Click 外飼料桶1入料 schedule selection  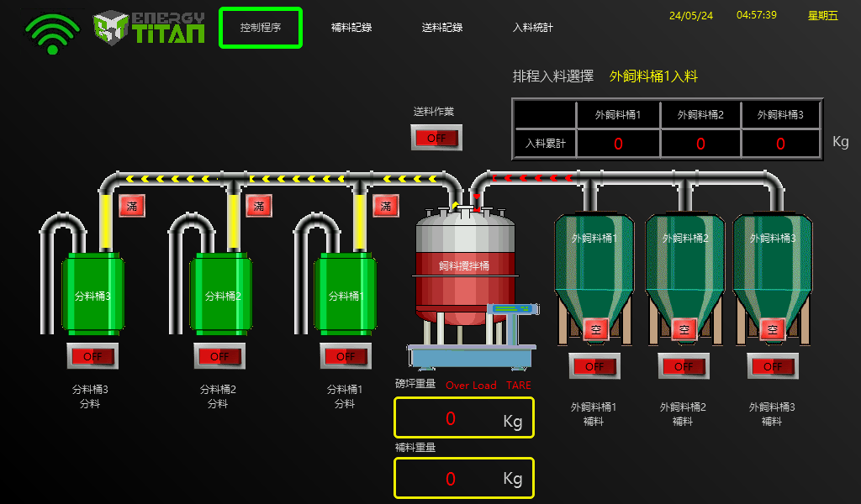pos(653,76)
